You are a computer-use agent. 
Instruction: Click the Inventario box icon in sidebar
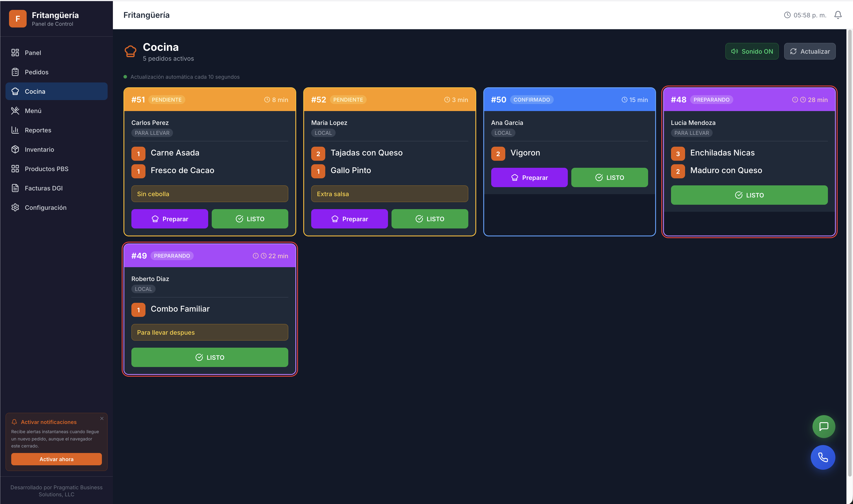[15, 150]
